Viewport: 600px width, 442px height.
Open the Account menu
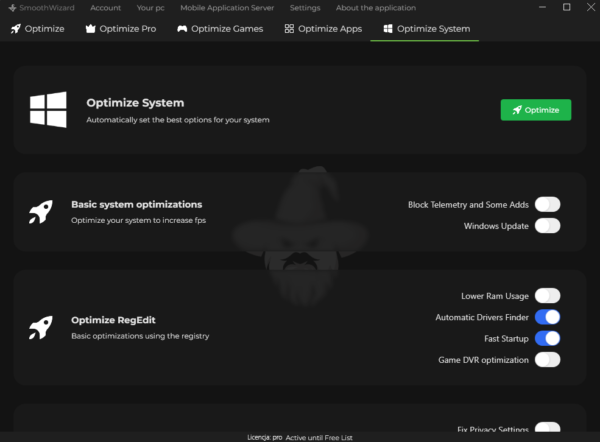point(105,7)
